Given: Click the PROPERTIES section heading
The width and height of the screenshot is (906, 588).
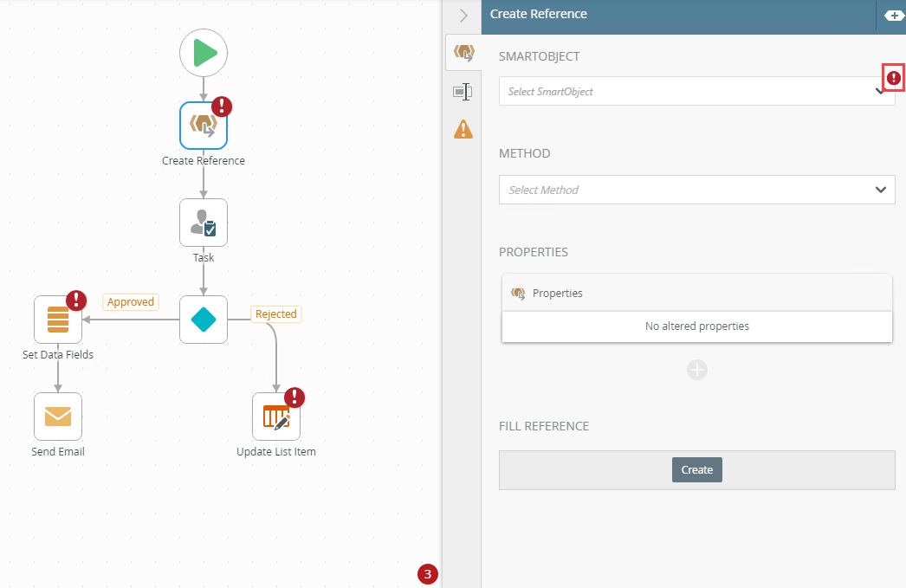Looking at the screenshot, I should (534, 252).
